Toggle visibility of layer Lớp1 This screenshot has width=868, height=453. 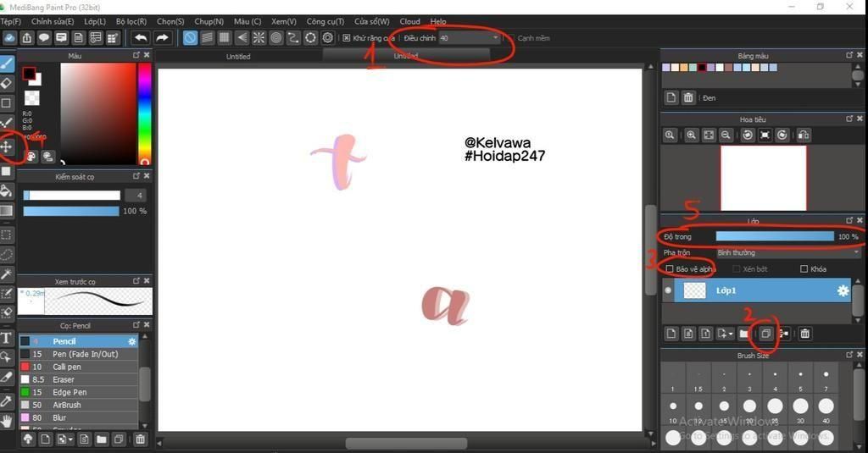click(x=668, y=290)
